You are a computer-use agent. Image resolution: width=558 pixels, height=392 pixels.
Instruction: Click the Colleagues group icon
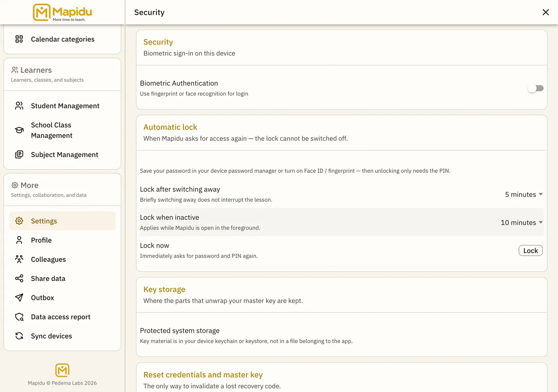pos(19,259)
